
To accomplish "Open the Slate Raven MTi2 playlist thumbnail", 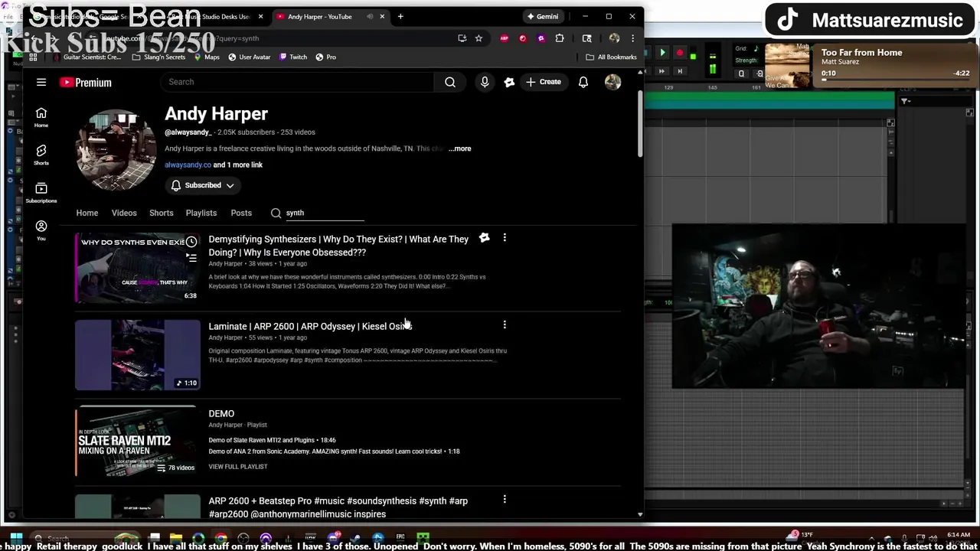I will point(138,442).
